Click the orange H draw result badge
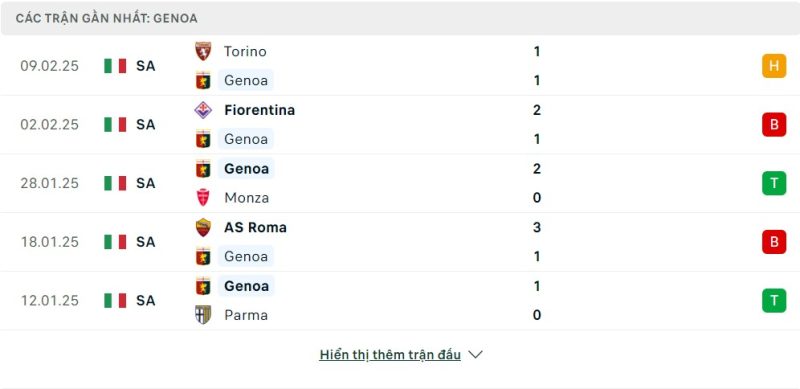The width and height of the screenshot is (800, 389). coord(774,66)
